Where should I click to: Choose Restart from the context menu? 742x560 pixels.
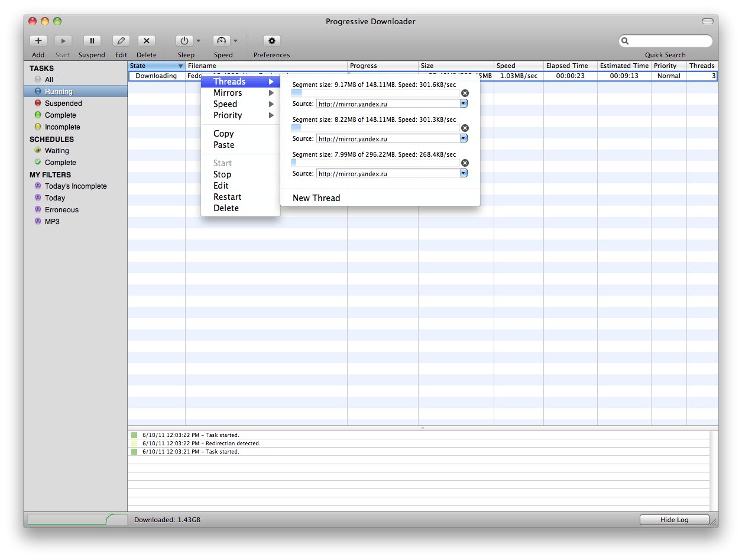227,197
